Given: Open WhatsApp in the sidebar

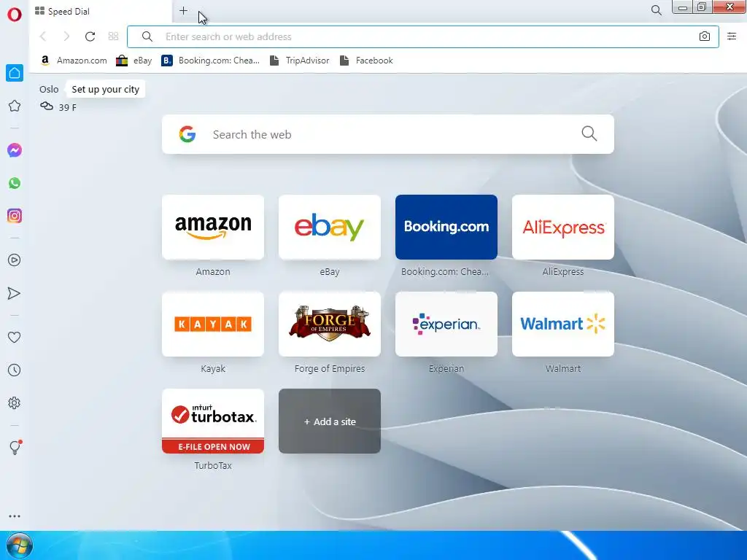Looking at the screenshot, I should tap(15, 183).
